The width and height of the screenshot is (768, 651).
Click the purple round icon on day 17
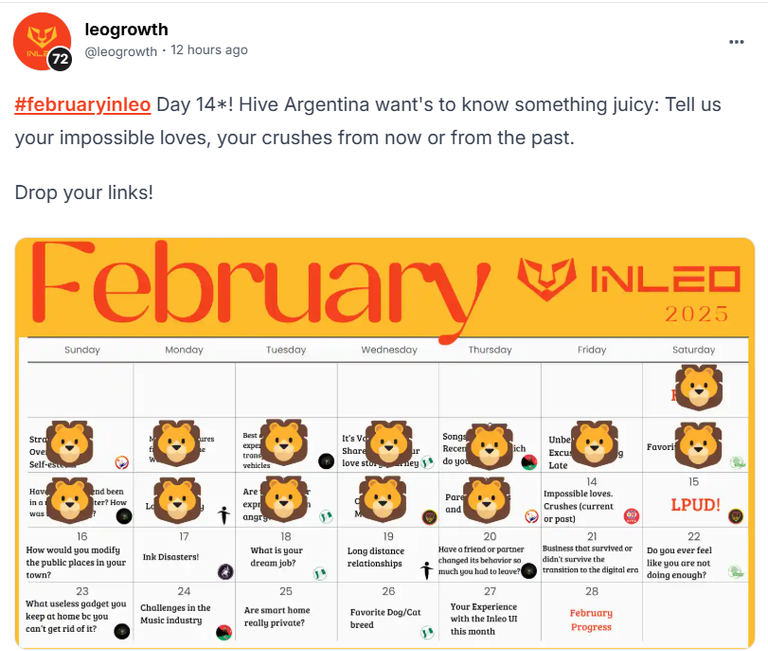coord(225,572)
